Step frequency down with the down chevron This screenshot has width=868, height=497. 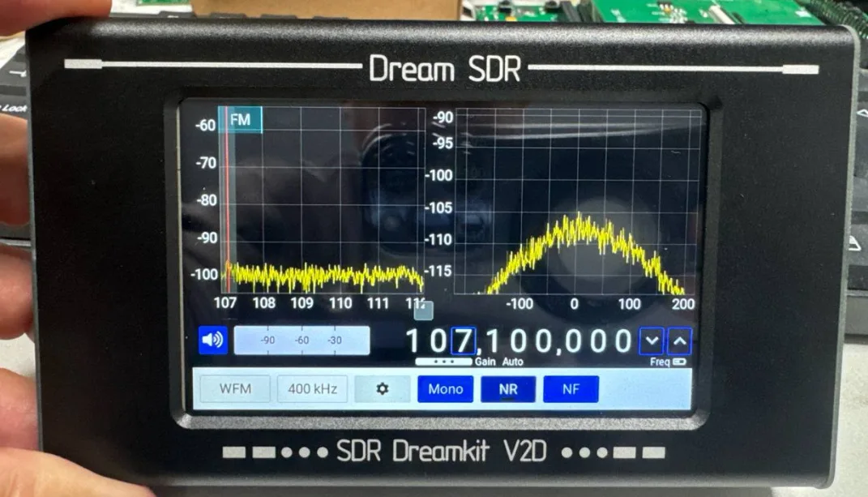[x=652, y=341]
